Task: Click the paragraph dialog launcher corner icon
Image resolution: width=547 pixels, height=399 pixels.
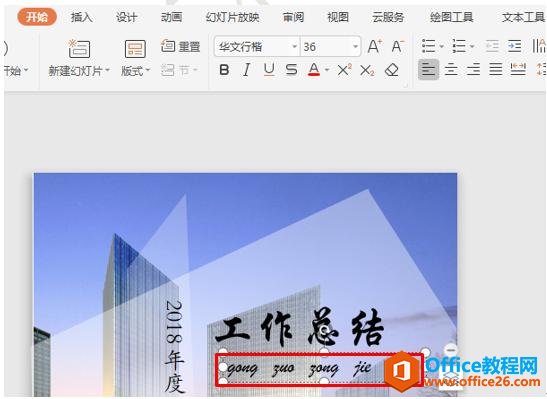Action: coord(406,85)
